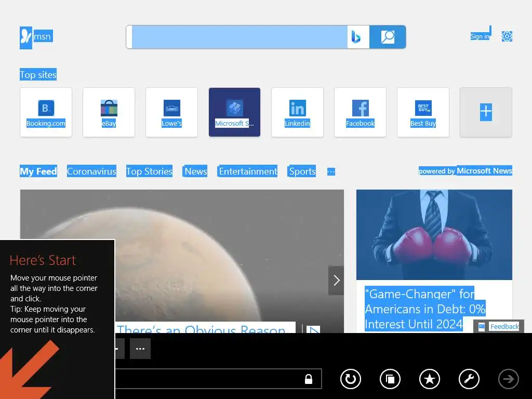Click the Top sites heading
Screen dimensions: 532x399
coord(38,75)
